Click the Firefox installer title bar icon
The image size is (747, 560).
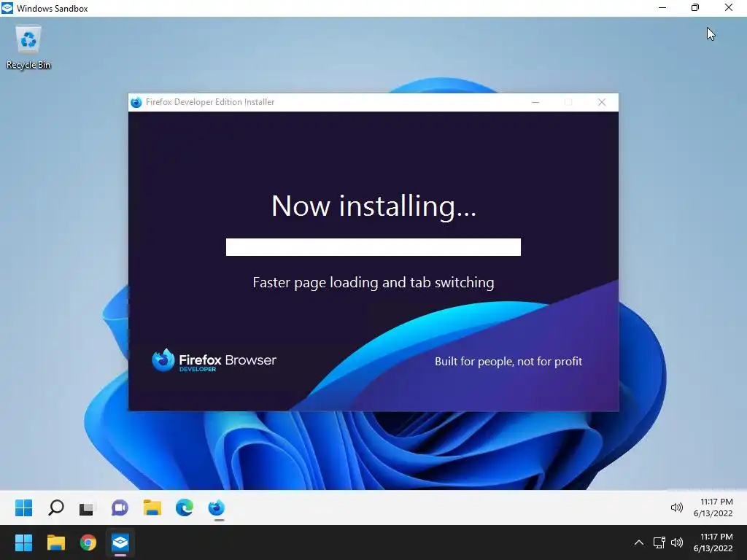pyautogui.click(x=136, y=102)
